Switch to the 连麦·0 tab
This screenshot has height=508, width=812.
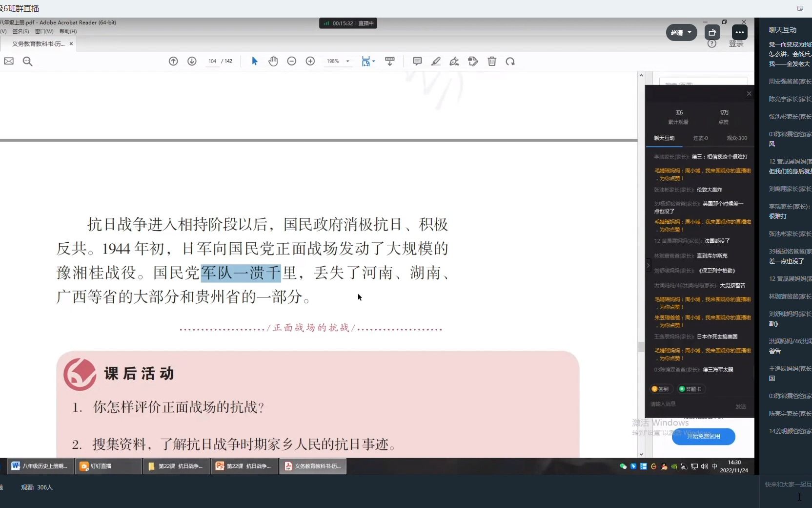point(700,138)
